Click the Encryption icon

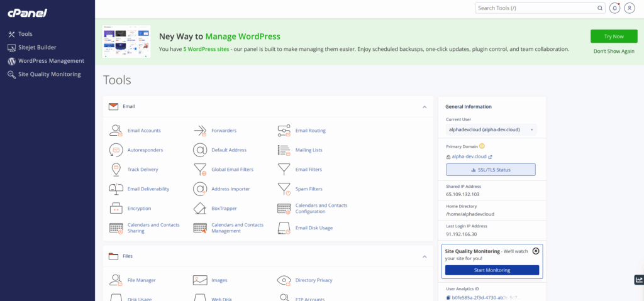[116, 208]
